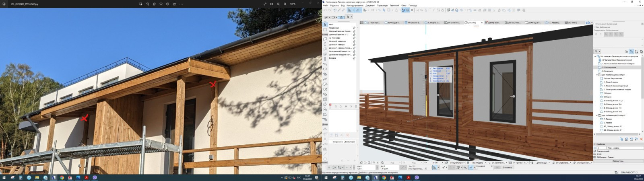Open Chrome from the right taskbar

click(384, 177)
